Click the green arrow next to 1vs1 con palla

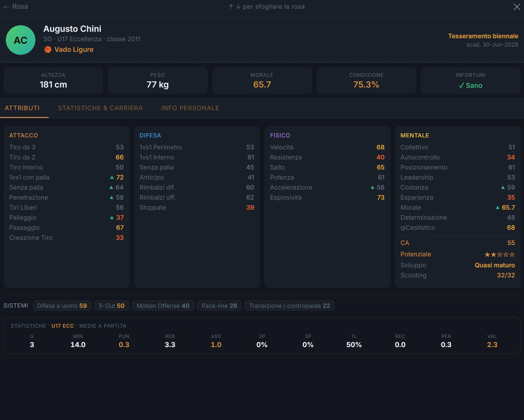[x=112, y=177]
